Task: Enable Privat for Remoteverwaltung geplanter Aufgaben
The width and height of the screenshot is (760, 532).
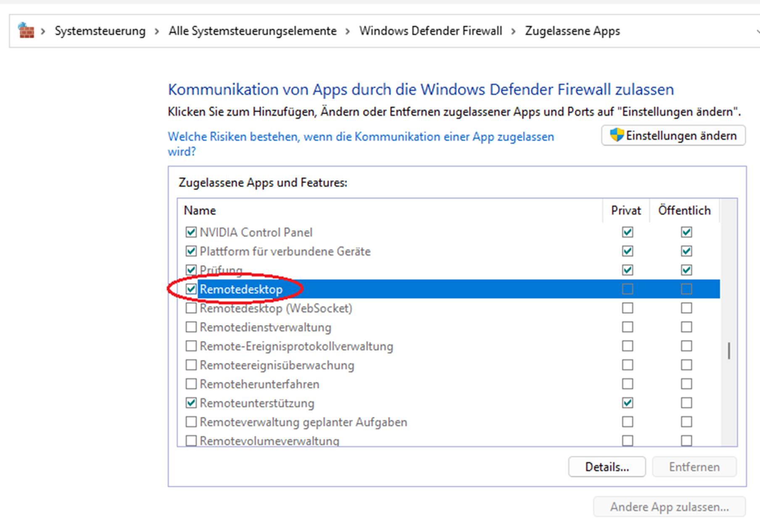Action: click(628, 421)
